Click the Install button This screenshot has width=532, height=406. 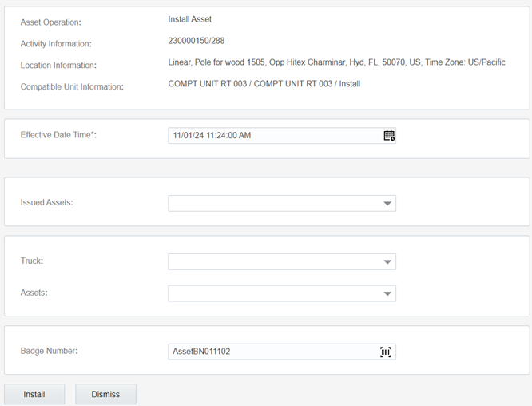click(34, 394)
